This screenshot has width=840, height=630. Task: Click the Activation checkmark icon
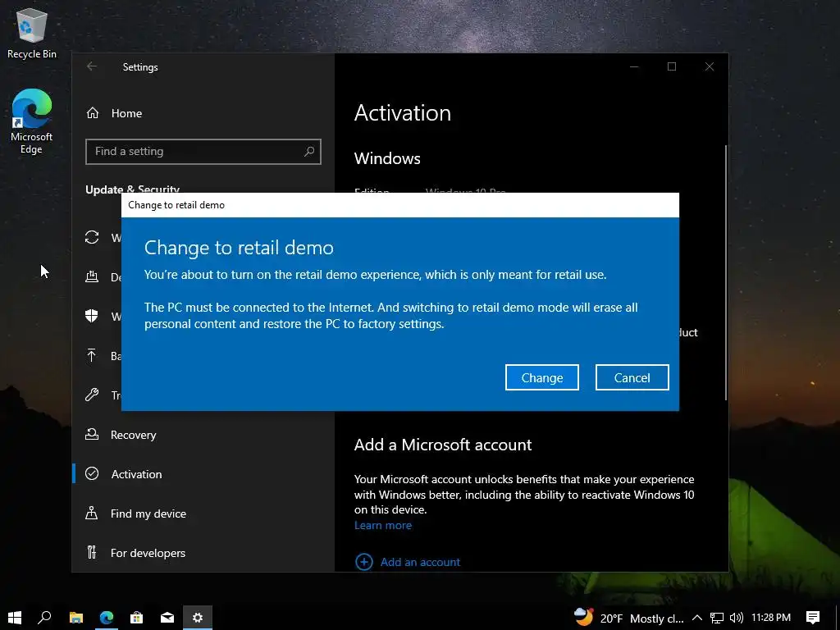pos(92,473)
